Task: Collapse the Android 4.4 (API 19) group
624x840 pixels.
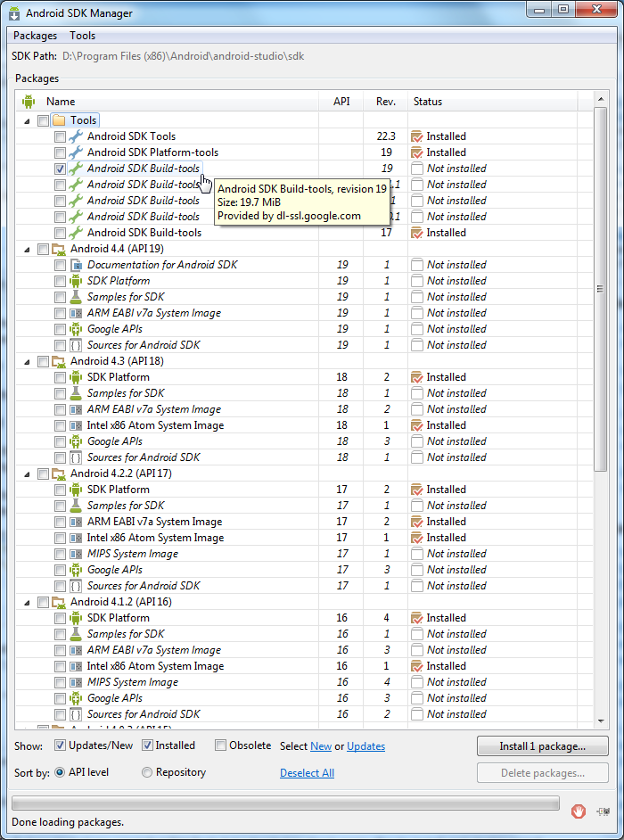Action: [28, 250]
